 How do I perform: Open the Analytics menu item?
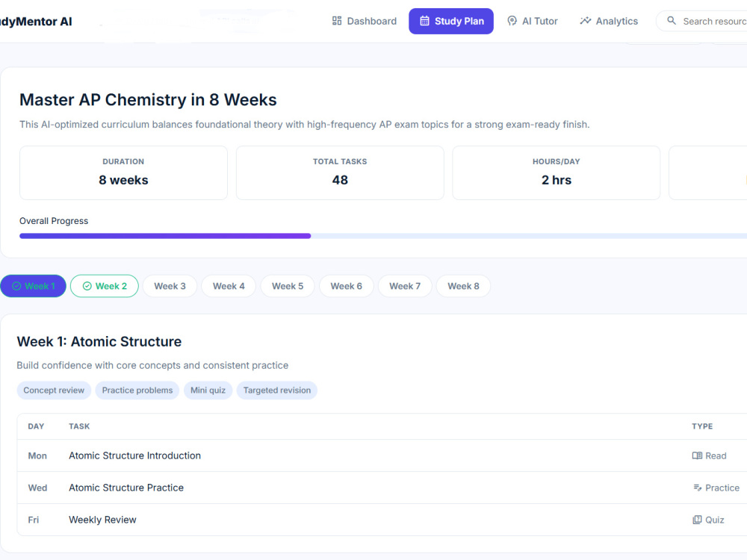[x=609, y=21]
